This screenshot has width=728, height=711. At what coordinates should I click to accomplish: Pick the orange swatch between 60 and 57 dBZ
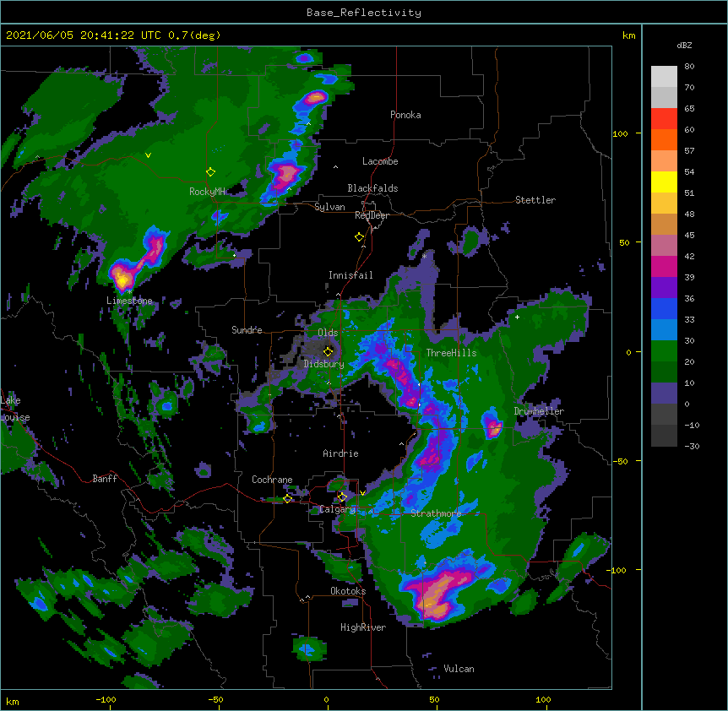(x=664, y=139)
